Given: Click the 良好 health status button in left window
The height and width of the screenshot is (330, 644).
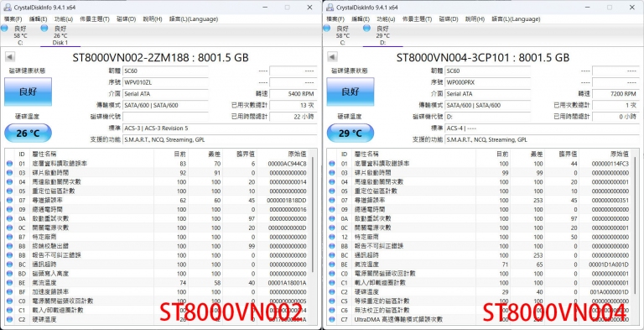Looking at the screenshot, I should click(x=28, y=92).
